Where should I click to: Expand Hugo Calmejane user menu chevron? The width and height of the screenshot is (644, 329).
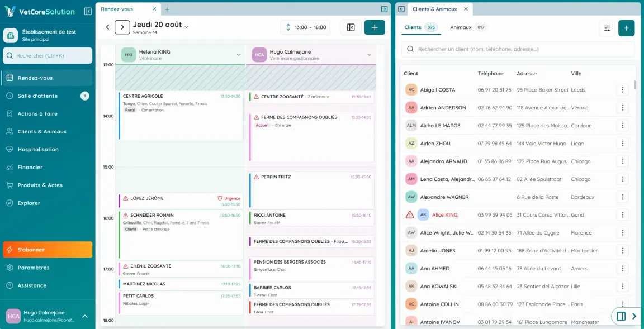tap(85, 316)
